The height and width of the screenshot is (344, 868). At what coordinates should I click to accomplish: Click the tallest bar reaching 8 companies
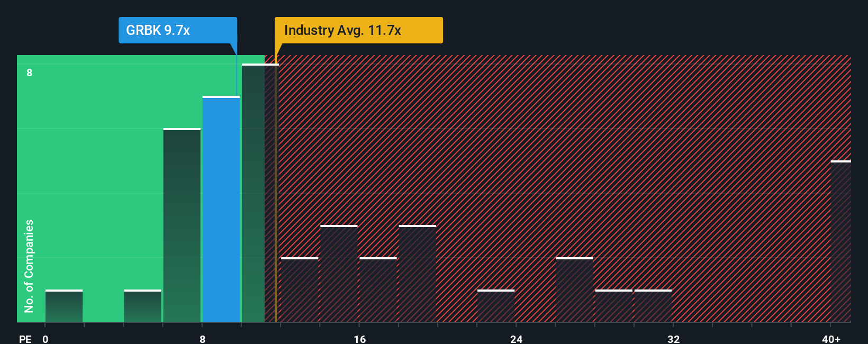point(260,193)
